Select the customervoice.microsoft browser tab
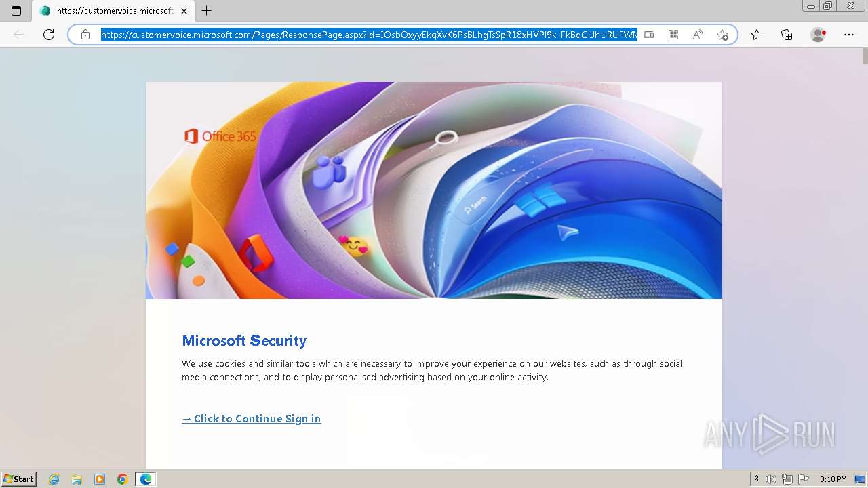The width and height of the screenshot is (868, 488). pyautogui.click(x=113, y=11)
